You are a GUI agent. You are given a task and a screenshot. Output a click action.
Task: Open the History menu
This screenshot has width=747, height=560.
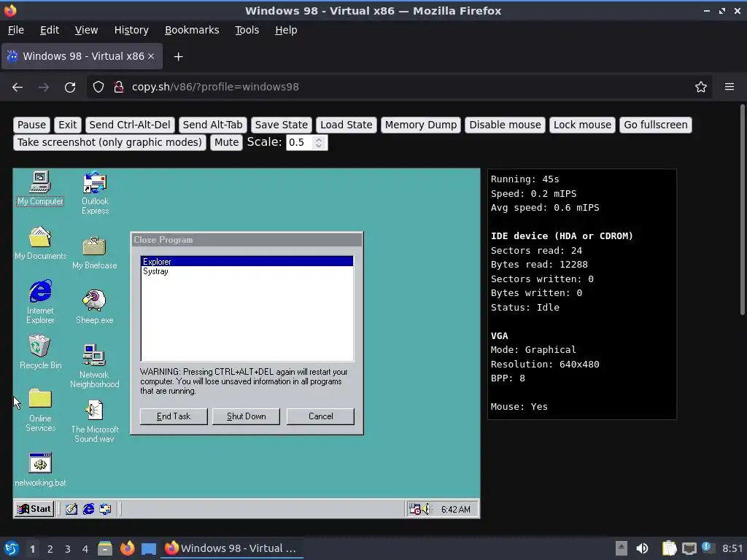tap(131, 30)
